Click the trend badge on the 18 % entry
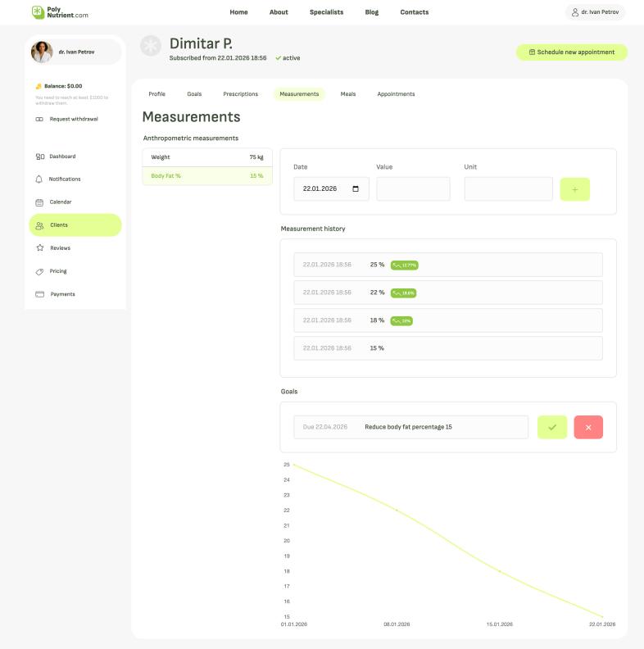 401,320
